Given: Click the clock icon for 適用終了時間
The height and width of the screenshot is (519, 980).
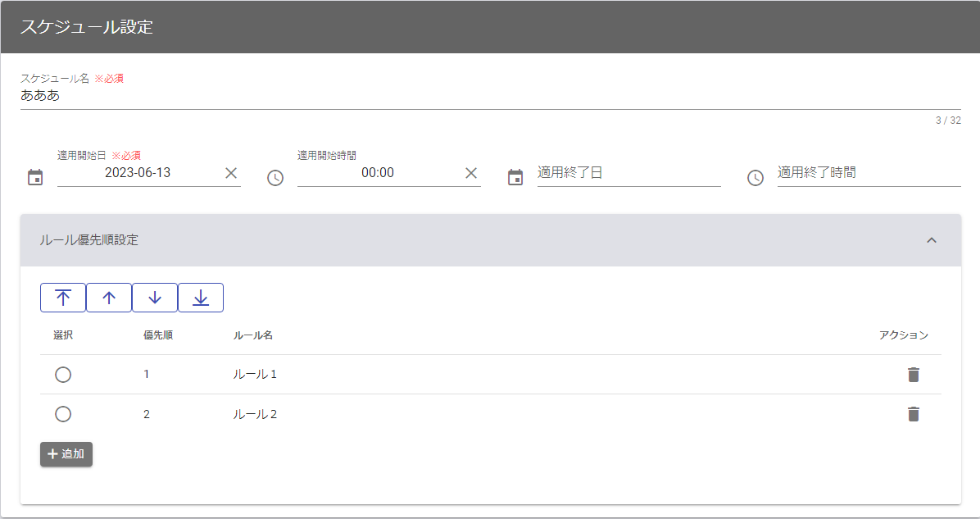Looking at the screenshot, I should point(755,177).
